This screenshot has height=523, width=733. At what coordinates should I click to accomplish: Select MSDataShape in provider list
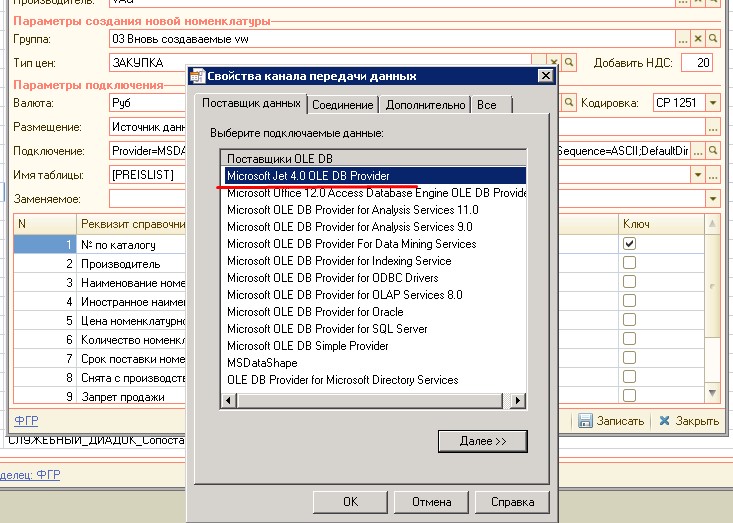coord(262,363)
